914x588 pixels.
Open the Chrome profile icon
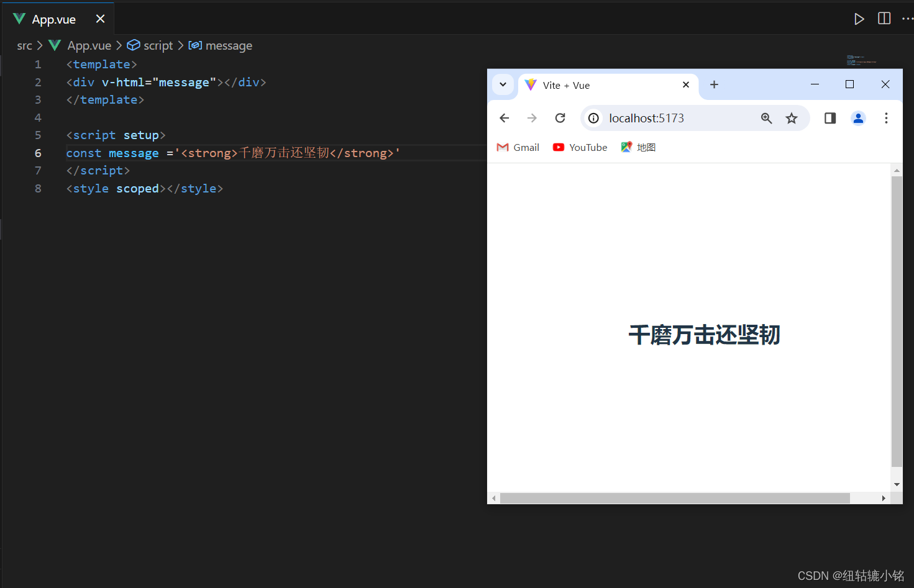coord(858,118)
